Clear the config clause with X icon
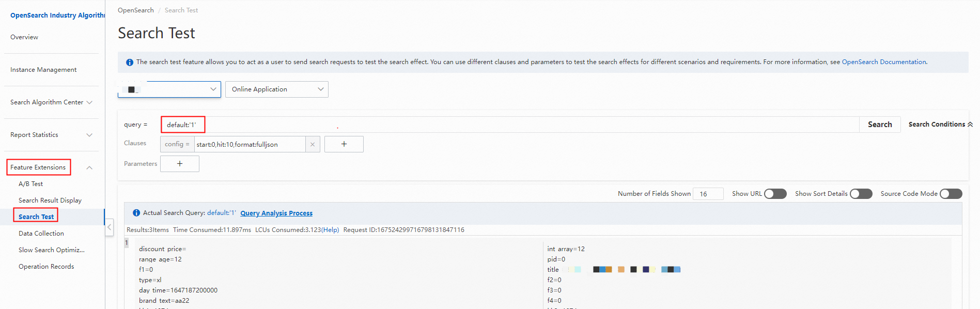Screen dimensions: 980x309 tap(313, 145)
